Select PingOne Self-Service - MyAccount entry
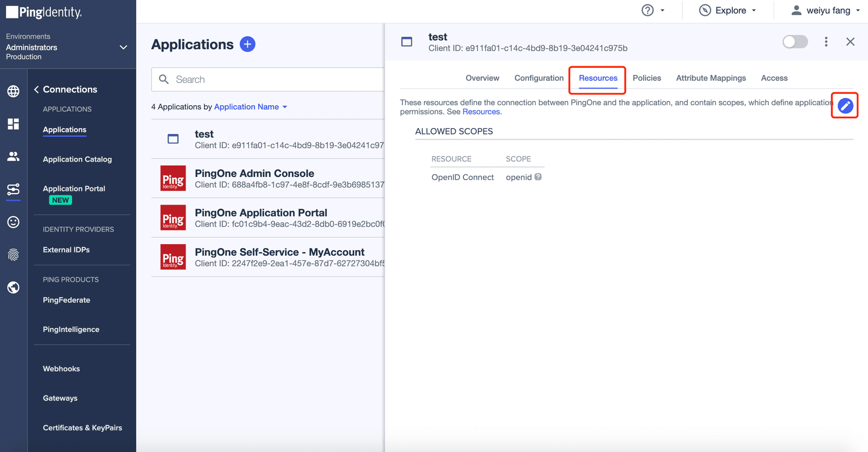This screenshot has height=452, width=868. (279, 252)
